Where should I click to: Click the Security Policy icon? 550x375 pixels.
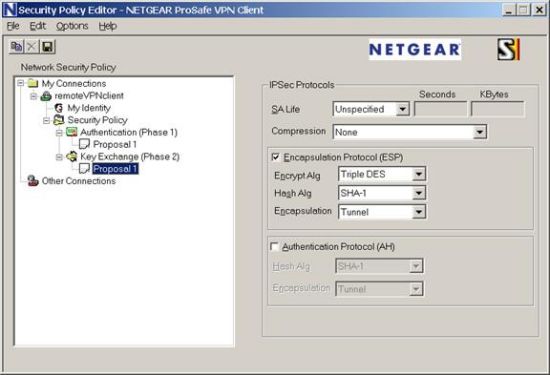(x=59, y=120)
